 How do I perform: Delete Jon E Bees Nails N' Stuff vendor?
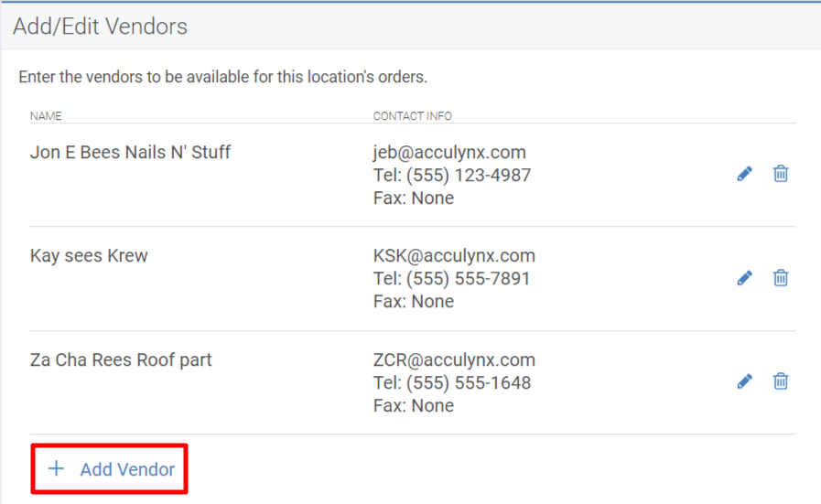tap(781, 173)
